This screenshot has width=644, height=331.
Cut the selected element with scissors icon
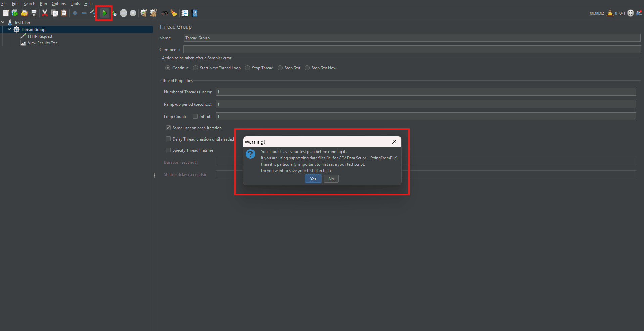[45, 13]
